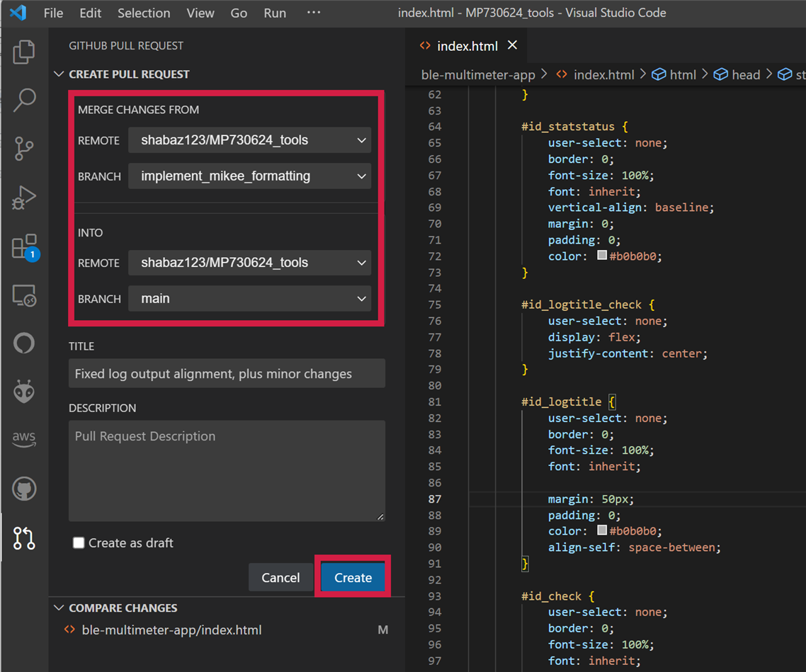Open the Selection menu

[x=144, y=13]
